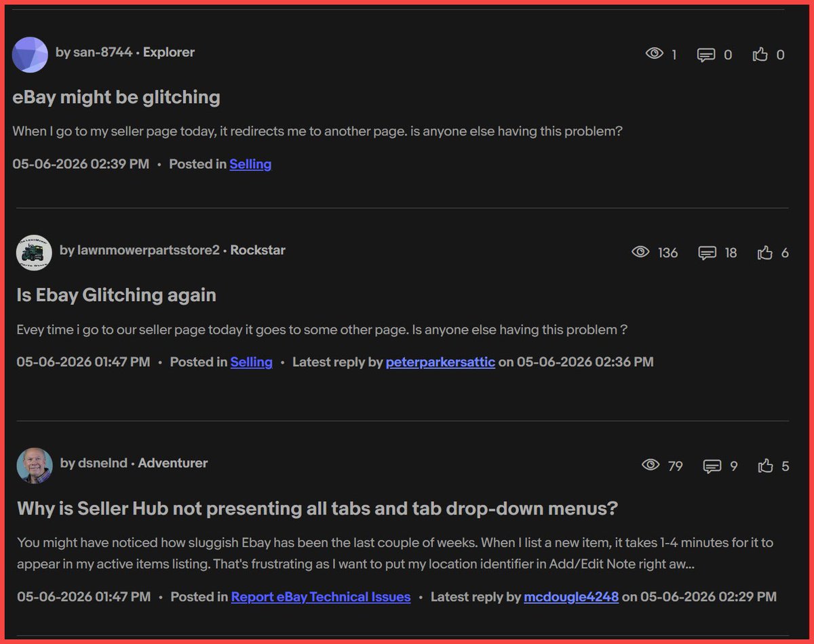The image size is (814, 644).
Task: Open san-8744's avatar
Action: click(x=30, y=54)
